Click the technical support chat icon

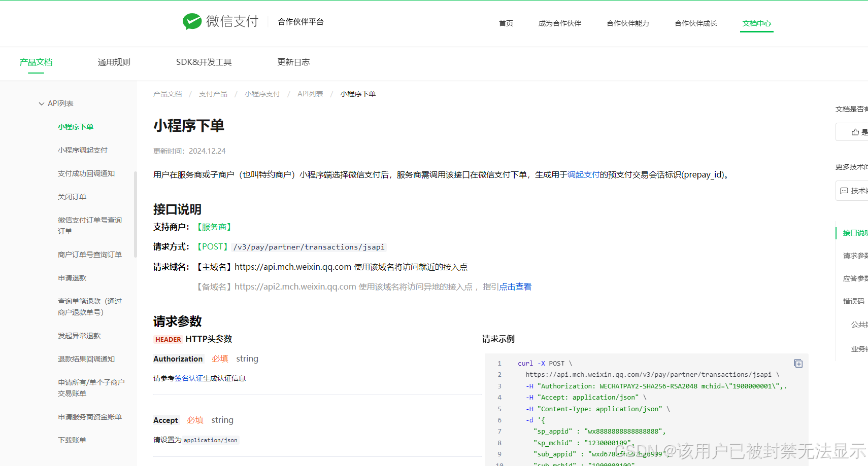click(844, 191)
